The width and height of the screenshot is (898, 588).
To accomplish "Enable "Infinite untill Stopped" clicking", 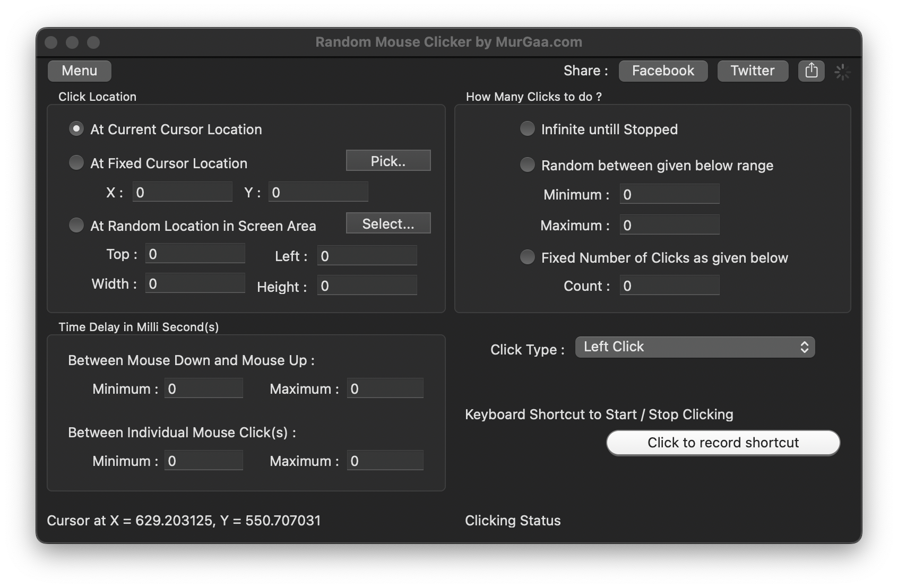I will (528, 128).
